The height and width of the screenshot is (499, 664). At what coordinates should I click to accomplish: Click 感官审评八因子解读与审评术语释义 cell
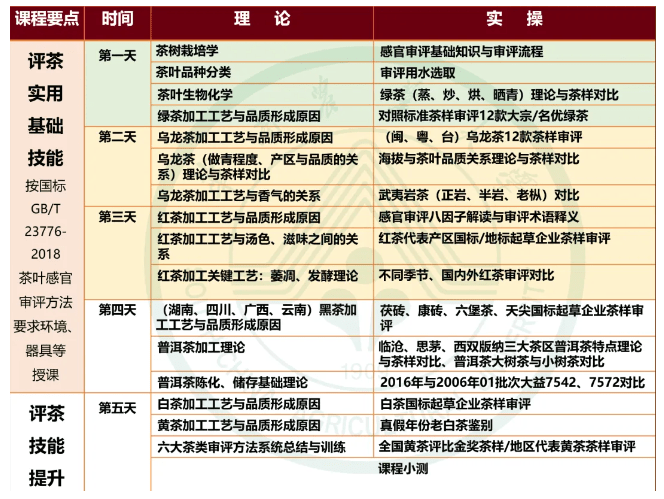tap(514, 217)
